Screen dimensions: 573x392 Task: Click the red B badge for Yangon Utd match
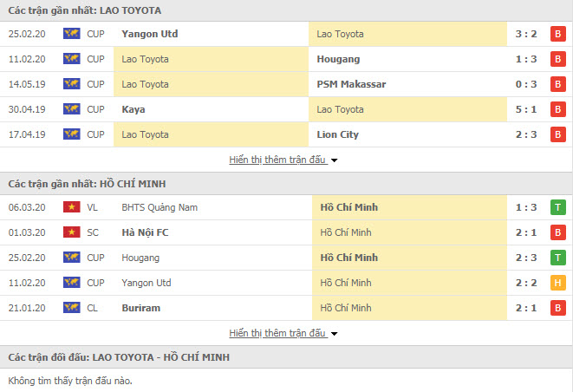point(557,34)
